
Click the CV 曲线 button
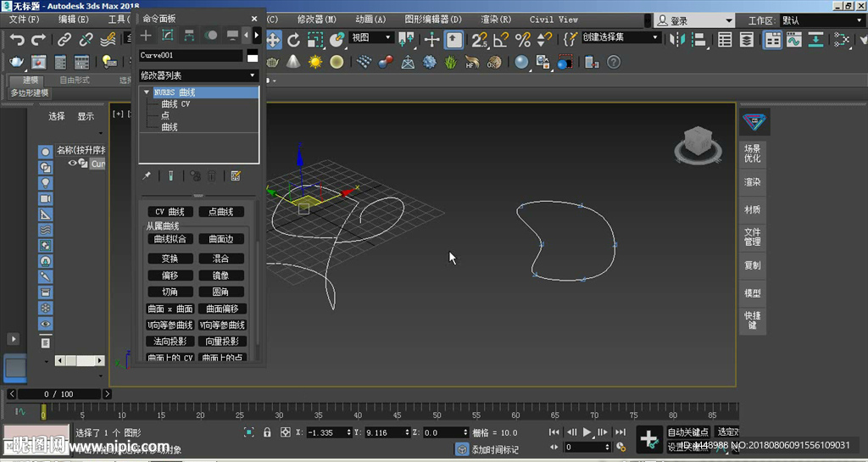(x=170, y=212)
